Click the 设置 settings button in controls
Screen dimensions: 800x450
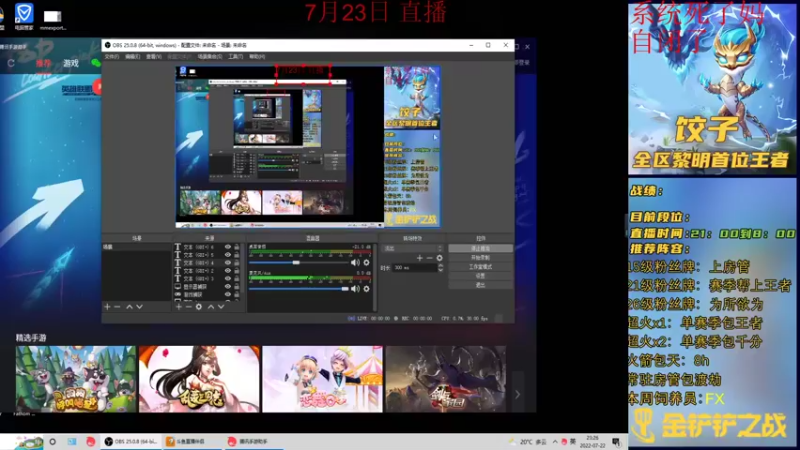point(480,276)
